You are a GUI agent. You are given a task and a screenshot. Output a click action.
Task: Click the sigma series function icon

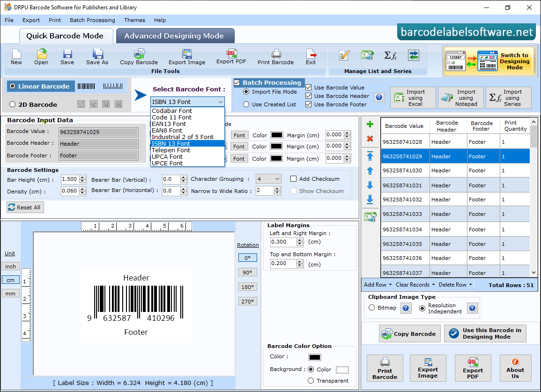(391, 55)
